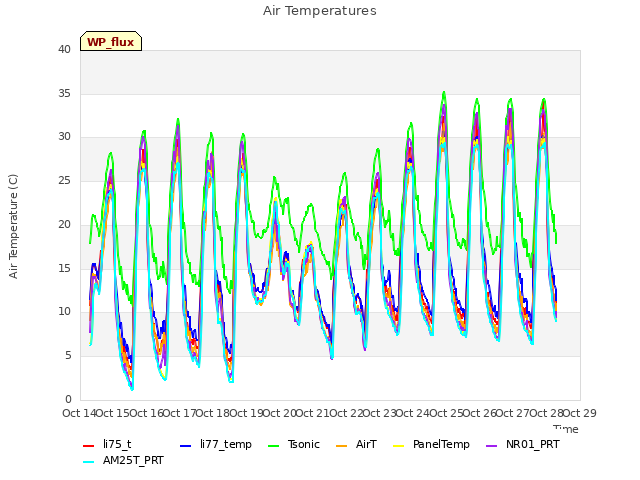640x480 pixels.
Task: Click the AirT legend label
Action: [x=366, y=444]
